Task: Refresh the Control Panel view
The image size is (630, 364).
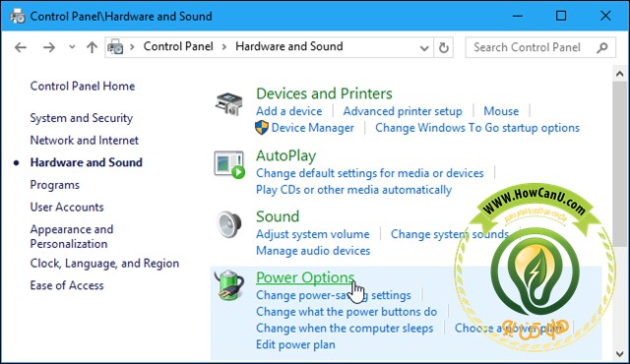Action: (x=444, y=47)
